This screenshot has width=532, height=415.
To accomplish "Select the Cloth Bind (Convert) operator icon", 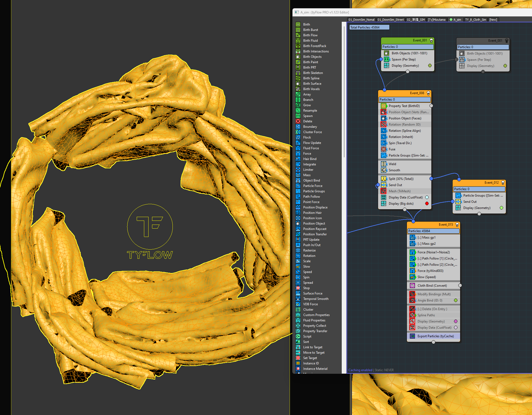I will [x=412, y=286].
